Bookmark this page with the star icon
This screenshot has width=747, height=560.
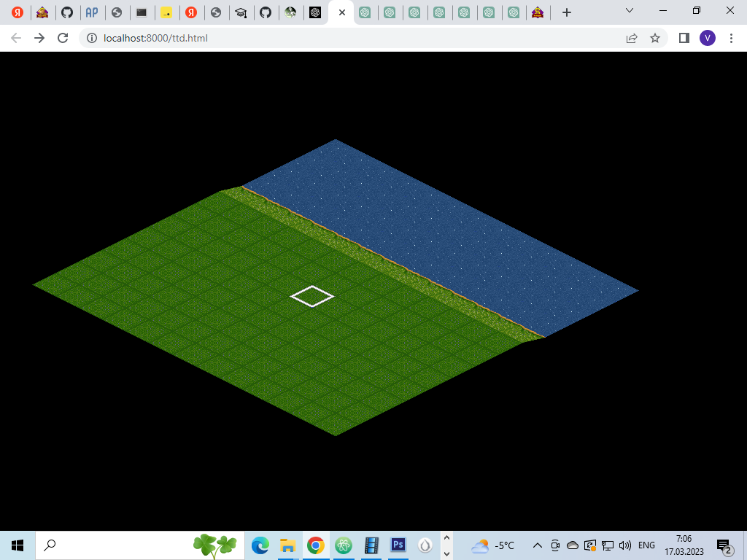click(655, 38)
